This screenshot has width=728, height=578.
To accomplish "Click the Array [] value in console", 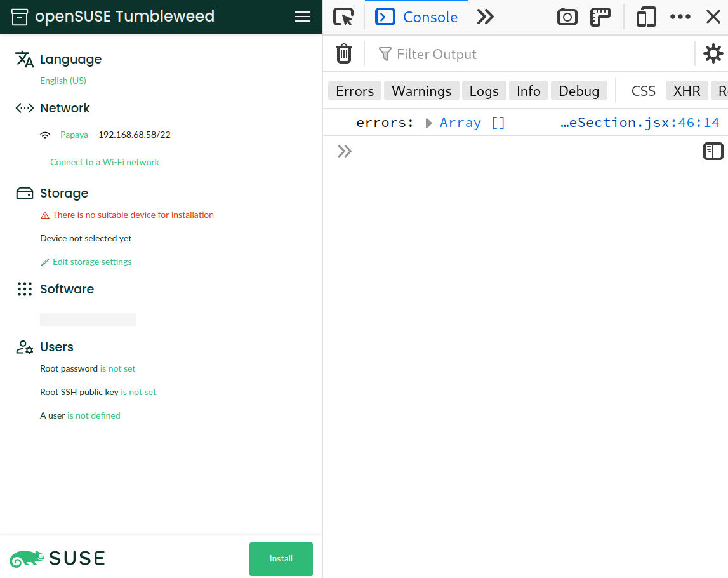I will (472, 123).
